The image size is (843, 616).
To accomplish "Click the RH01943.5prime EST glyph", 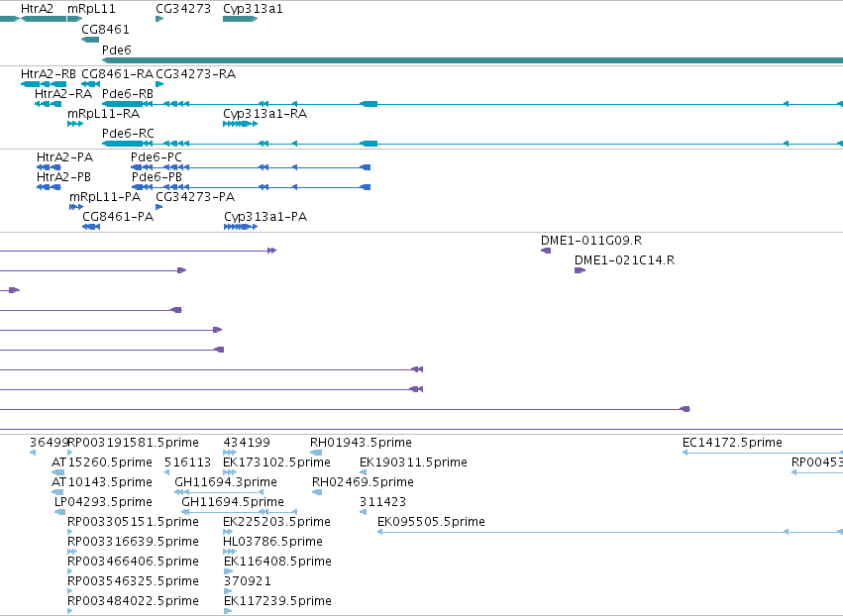I will tap(316, 453).
